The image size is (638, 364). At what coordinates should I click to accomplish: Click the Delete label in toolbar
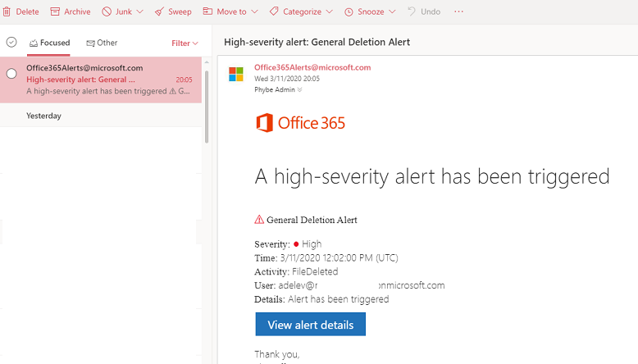click(x=28, y=11)
